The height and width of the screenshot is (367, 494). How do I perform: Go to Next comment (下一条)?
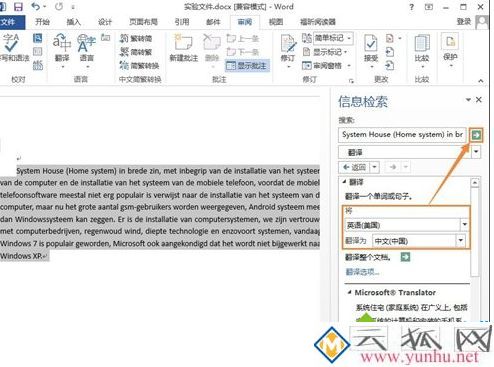point(243,52)
